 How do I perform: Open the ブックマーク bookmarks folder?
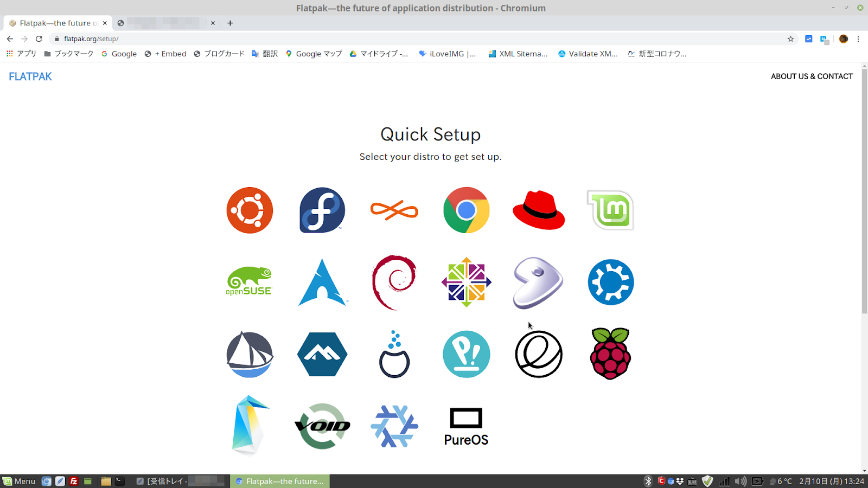coord(69,54)
